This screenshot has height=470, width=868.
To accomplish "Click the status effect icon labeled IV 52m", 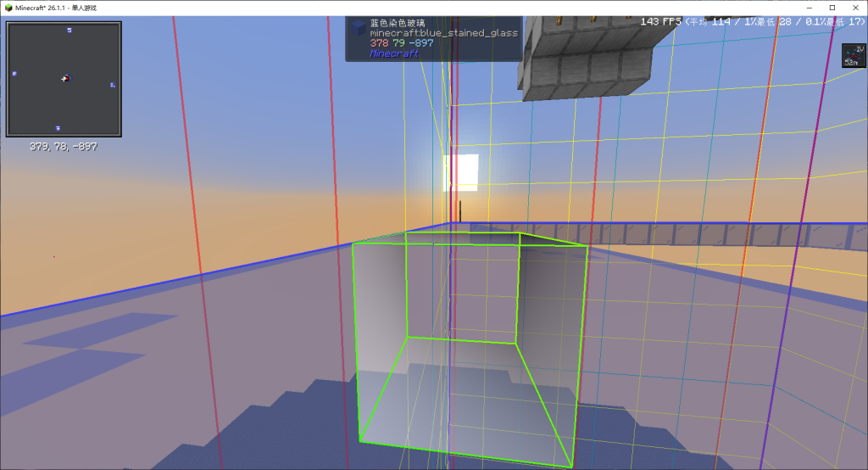I will (854, 55).
